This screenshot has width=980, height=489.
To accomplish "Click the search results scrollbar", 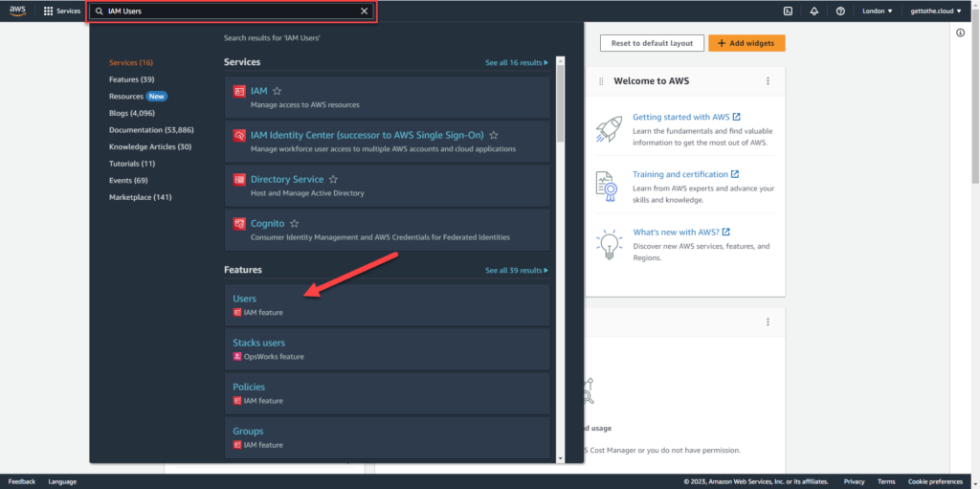I will (560, 103).
